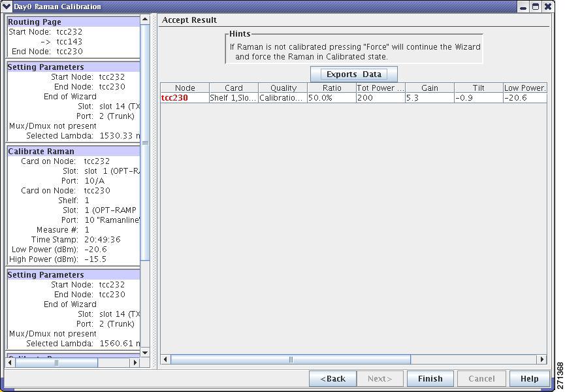Select the 5.3 gain cell

[430, 97]
